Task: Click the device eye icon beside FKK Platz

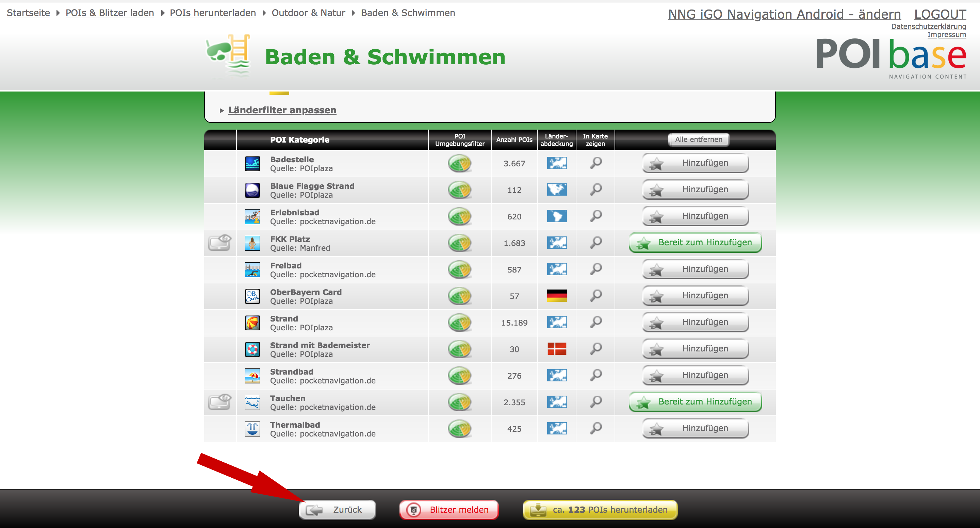Action: coord(220,243)
